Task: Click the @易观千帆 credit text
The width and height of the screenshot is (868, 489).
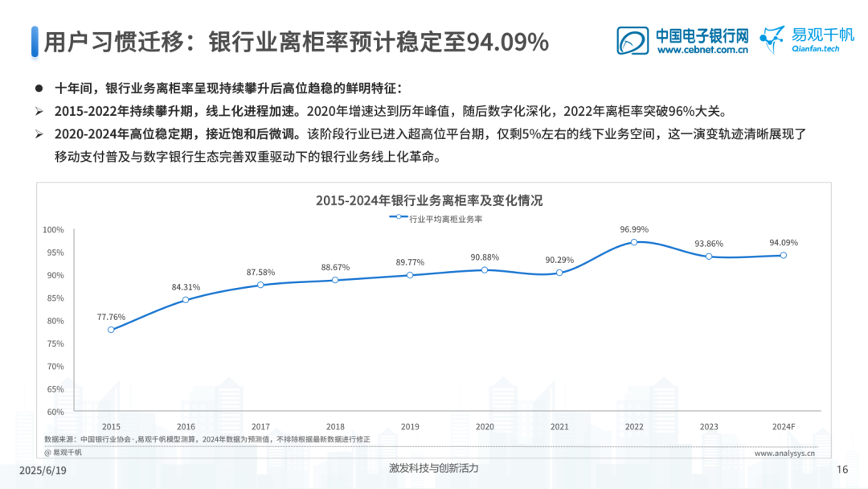Action: (63, 453)
